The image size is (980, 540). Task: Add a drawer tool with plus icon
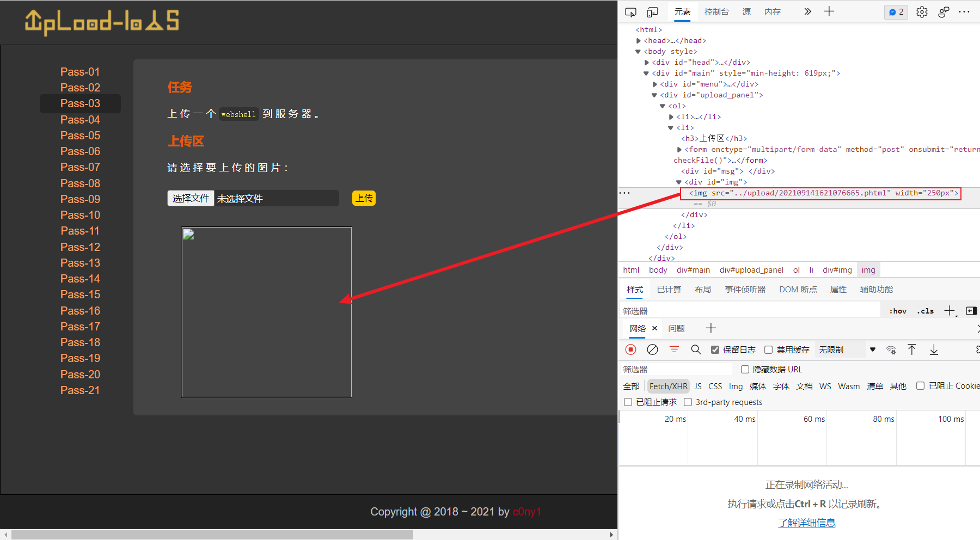tap(710, 328)
